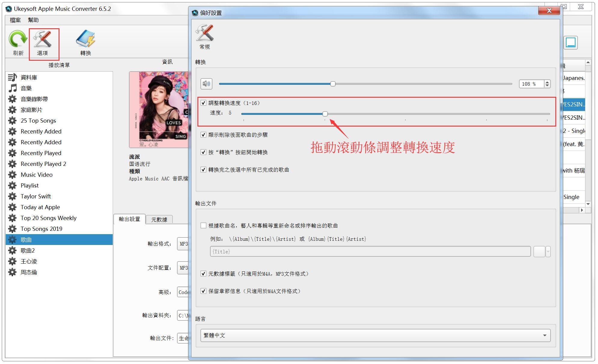Viewport: 598px width, 364px height.
Task: Click the Convert (轉換) book icon
Action: coord(86,39)
